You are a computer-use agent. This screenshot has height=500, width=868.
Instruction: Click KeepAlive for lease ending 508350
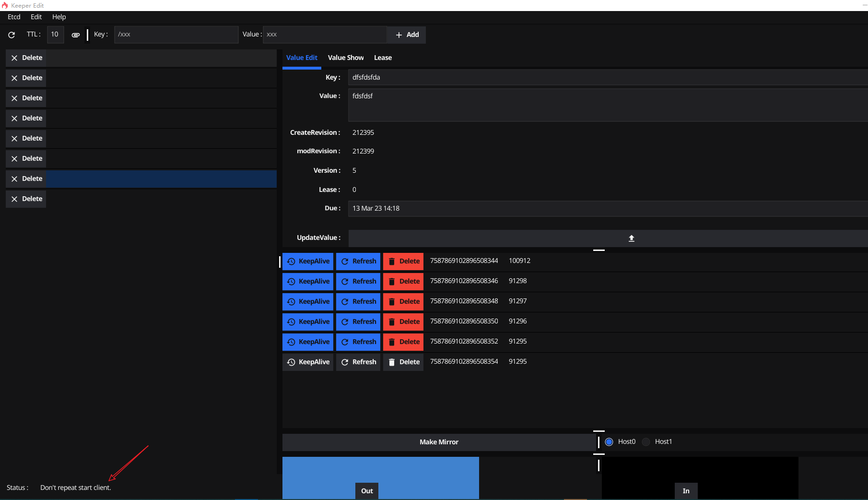(308, 322)
